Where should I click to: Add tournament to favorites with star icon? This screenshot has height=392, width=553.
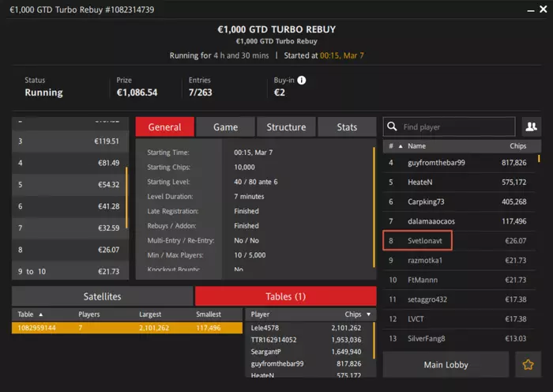click(x=528, y=364)
